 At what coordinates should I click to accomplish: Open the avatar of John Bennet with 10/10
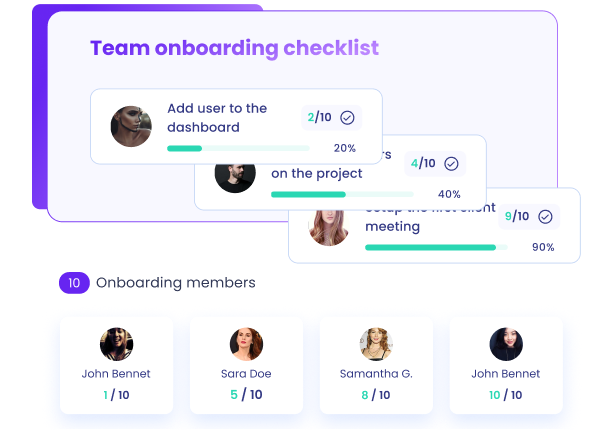(506, 344)
